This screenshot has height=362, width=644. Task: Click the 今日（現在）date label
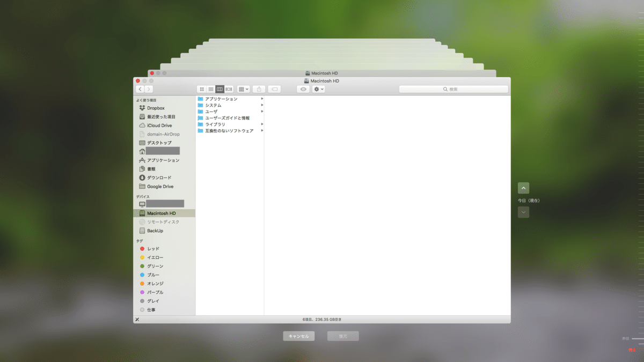(529, 201)
